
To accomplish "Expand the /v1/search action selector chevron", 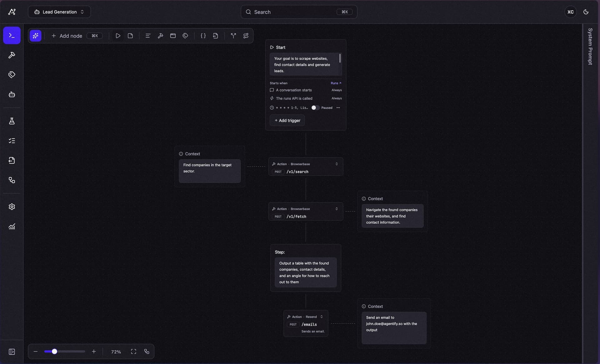I will point(337,164).
